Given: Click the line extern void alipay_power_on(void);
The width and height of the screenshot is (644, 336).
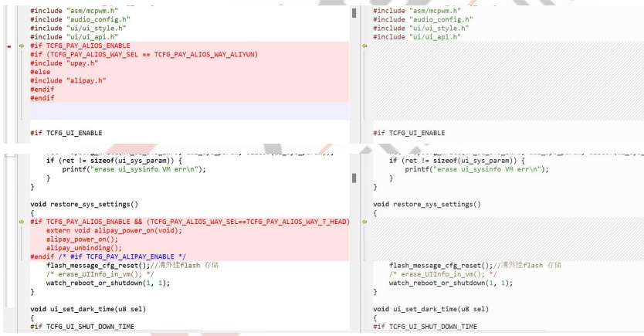Looking at the screenshot, I should [114, 231].
